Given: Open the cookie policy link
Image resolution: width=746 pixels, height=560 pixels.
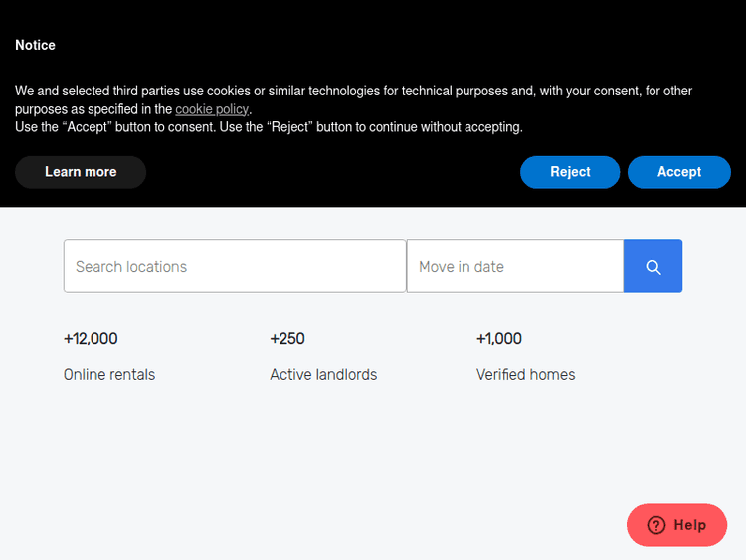Looking at the screenshot, I should 212,109.
